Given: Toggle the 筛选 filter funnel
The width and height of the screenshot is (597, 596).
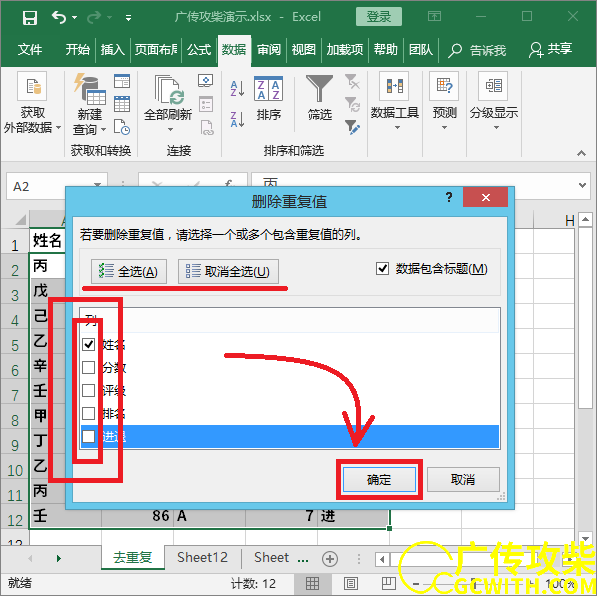Looking at the screenshot, I should [x=319, y=97].
